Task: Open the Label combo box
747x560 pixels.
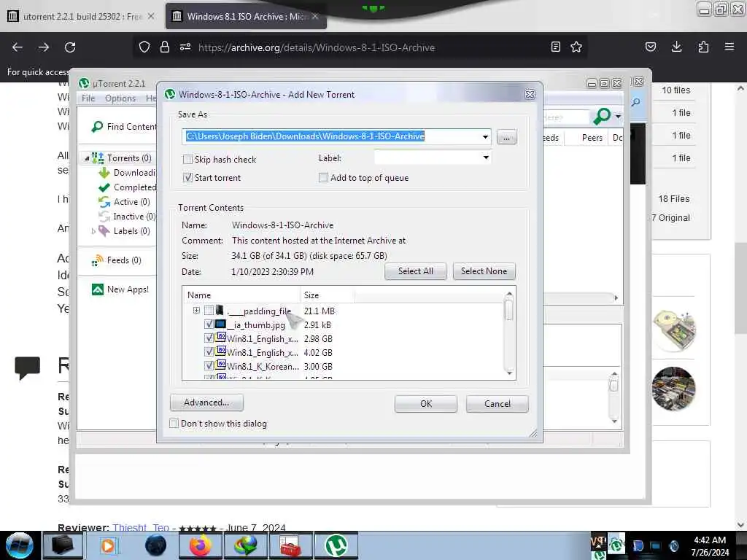Action: click(x=433, y=157)
